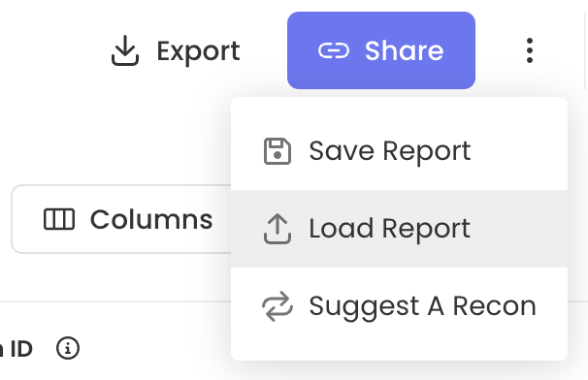Click the Export download arrow icon
The height and width of the screenshot is (380, 588).
point(125,50)
